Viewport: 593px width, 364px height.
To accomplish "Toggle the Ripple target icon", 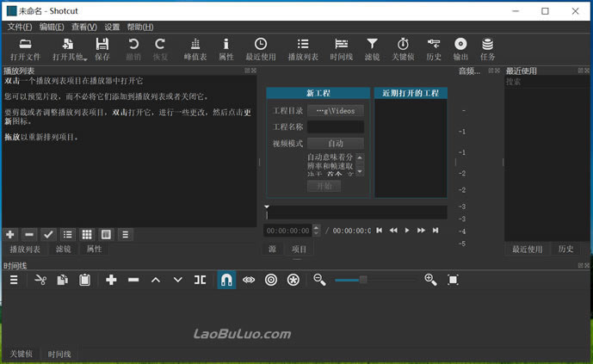I will 271,280.
